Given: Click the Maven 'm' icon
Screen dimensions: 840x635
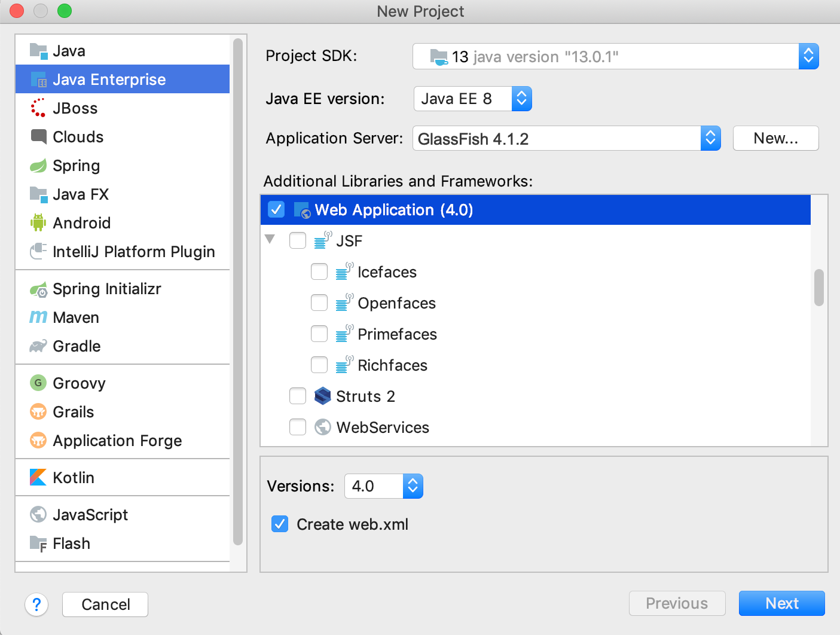Looking at the screenshot, I should click(x=38, y=317).
